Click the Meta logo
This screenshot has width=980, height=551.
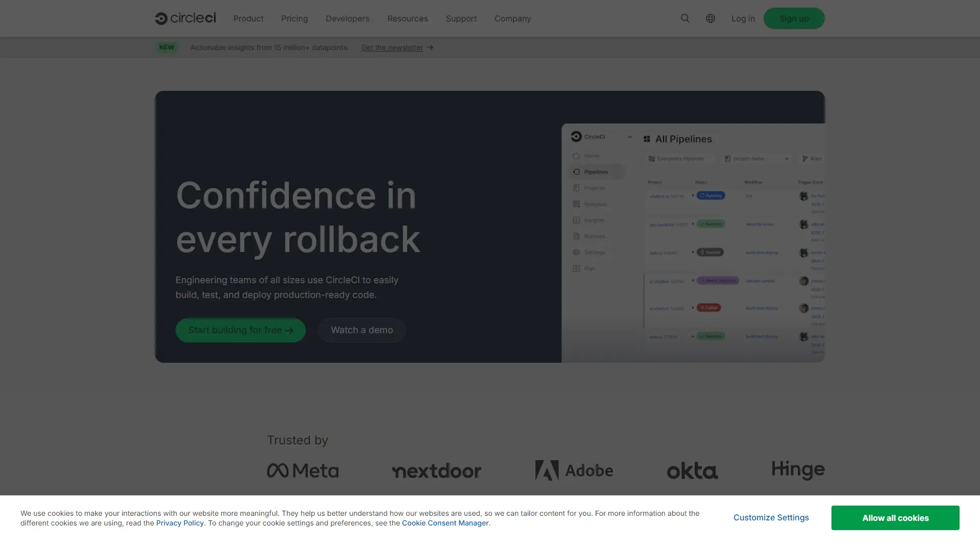pyautogui.click(x=303, y=470)
